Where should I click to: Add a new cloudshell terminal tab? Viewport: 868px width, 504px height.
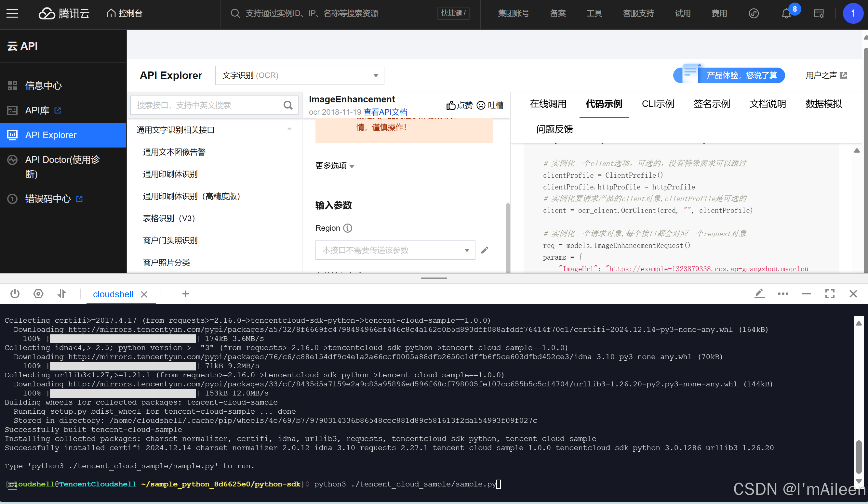(186, 294)
